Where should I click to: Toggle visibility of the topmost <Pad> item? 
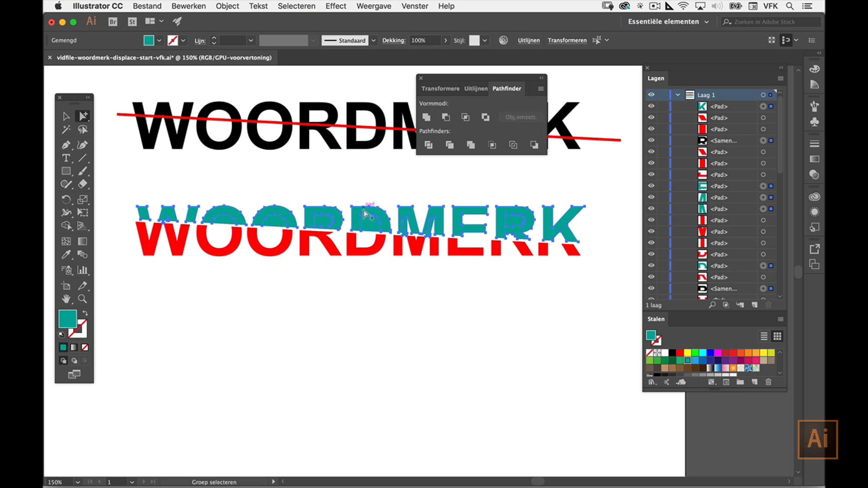point(651,106)
